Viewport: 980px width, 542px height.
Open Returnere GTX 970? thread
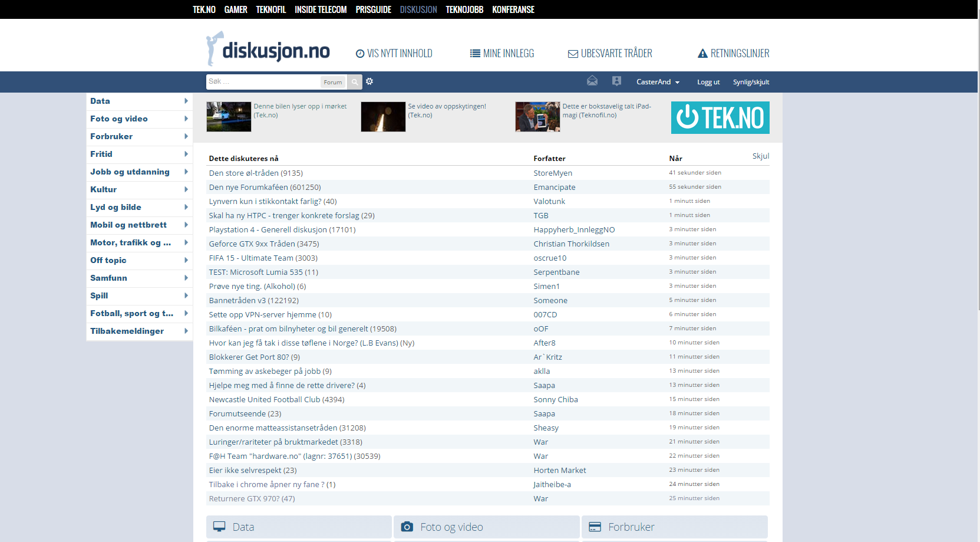(252, 498)
